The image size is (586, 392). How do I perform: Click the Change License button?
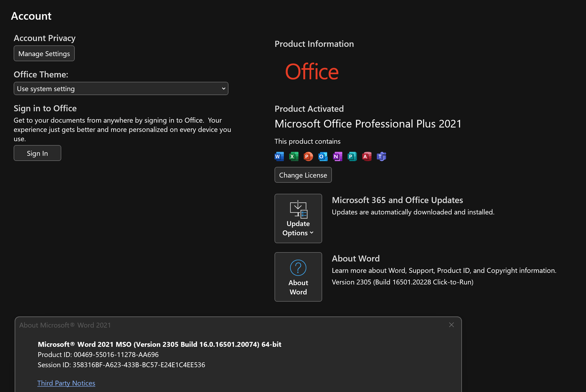pos(303,175)
